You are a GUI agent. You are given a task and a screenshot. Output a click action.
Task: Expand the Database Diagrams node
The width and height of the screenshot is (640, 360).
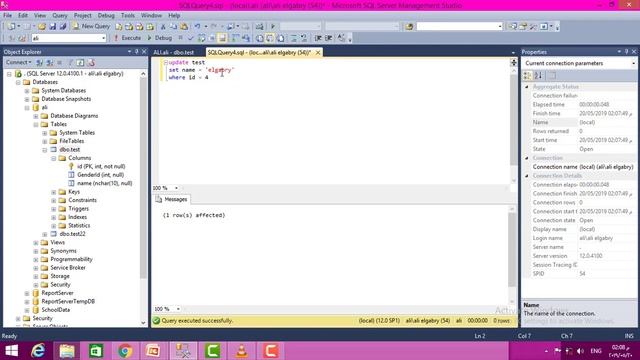pos(36,116)
